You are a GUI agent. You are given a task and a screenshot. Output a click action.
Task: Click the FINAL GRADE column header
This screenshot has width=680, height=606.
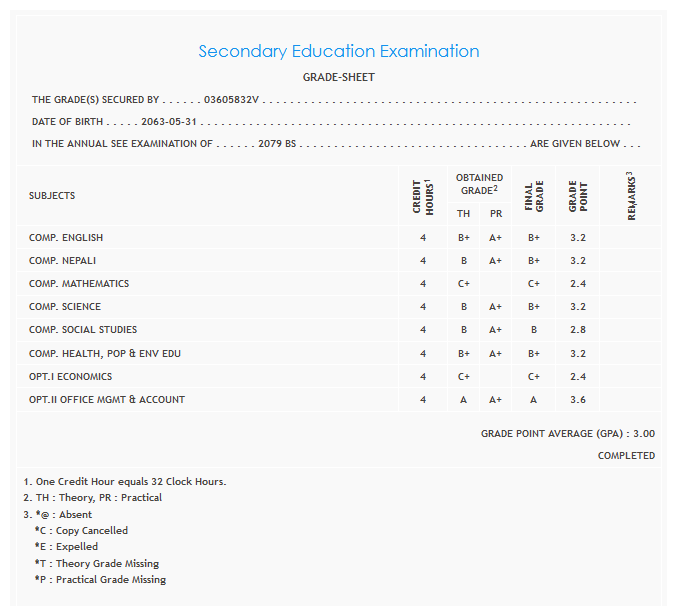click(534, 196)
